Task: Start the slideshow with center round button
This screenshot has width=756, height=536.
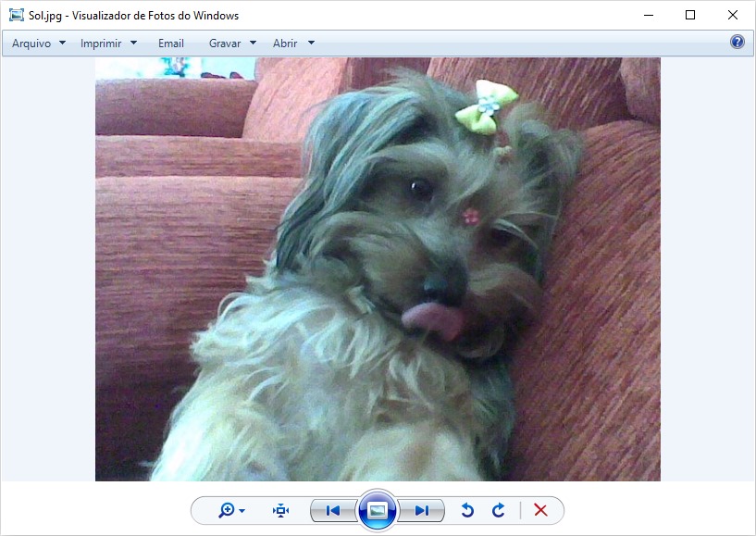Action: 377,510
